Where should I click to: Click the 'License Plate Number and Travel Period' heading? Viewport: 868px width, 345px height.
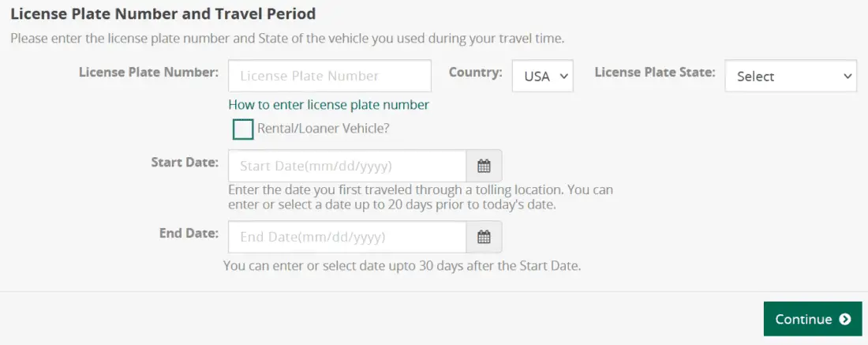pyautogui.click(x=163, y=13)
